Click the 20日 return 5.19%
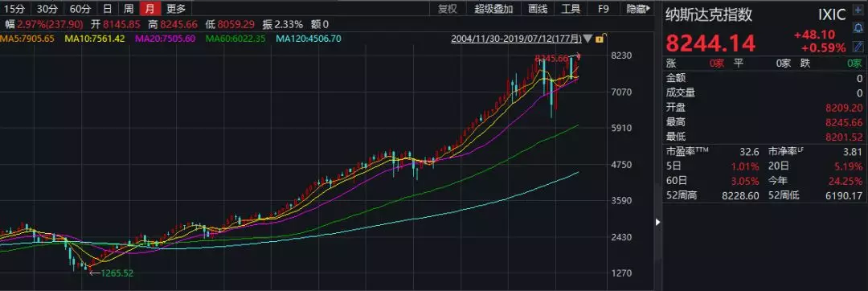Image resolution: width=868 pixels, height=291 pixels. pos(848,166)
